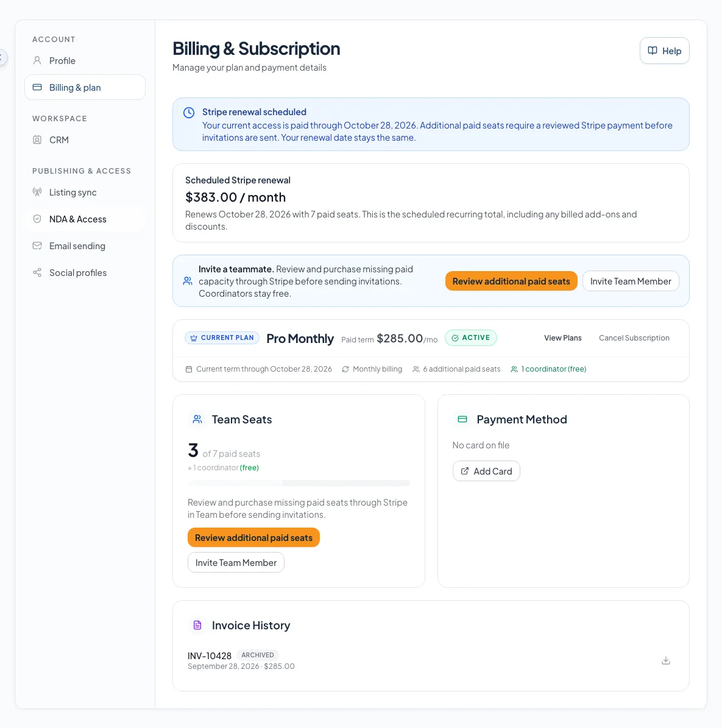The image size is (722, 728).
Task: Click the $285.00/mo paid term price
Action: coord(407,339)
